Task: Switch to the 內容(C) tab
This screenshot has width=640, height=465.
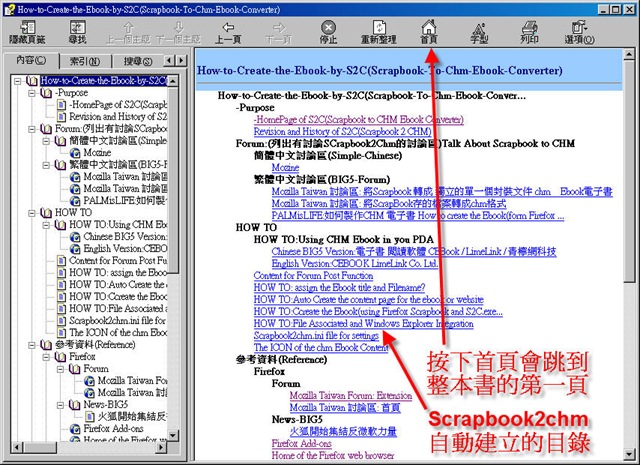Action: (31, 60)
